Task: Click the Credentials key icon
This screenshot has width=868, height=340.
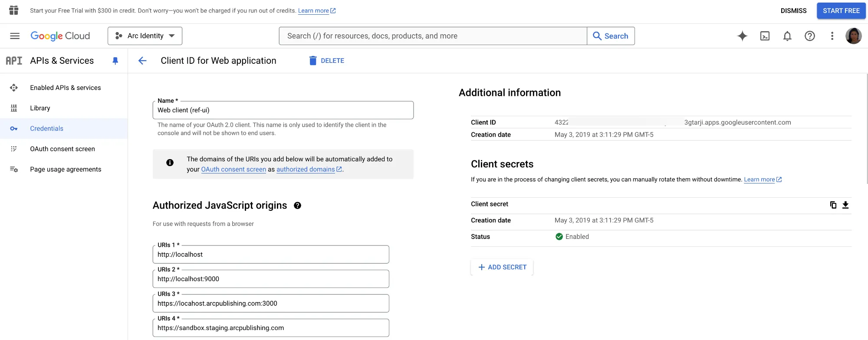Action: pos(14,128)
